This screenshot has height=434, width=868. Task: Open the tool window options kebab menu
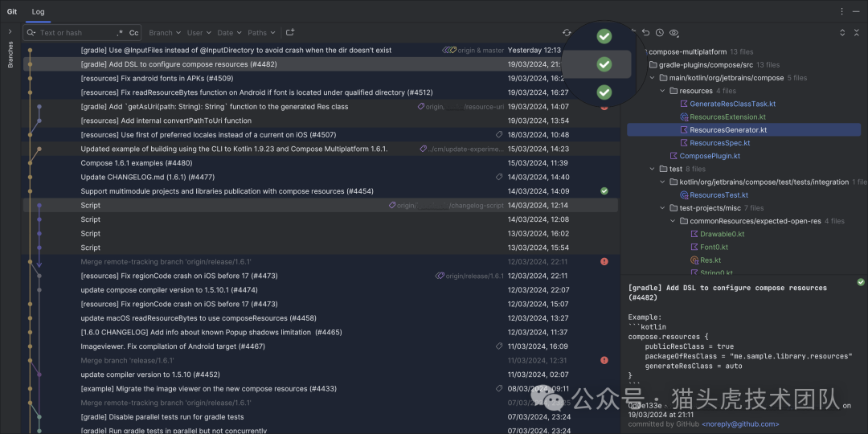click(x=842, y=11)
